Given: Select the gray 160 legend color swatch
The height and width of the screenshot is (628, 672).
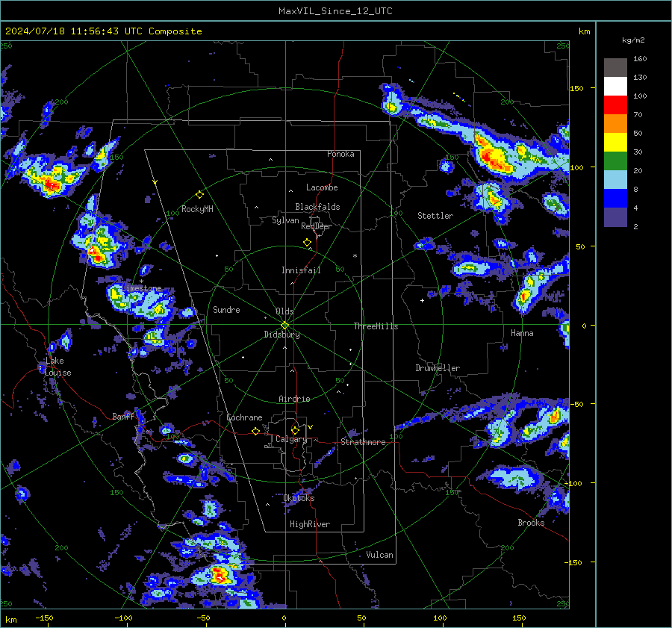Looking at the screenshot, I should 615,68.
